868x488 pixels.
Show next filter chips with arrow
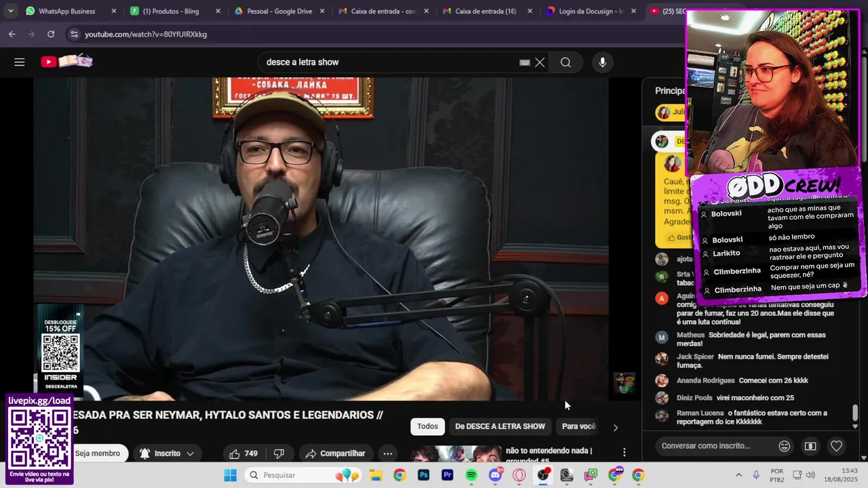coord(615,427)
